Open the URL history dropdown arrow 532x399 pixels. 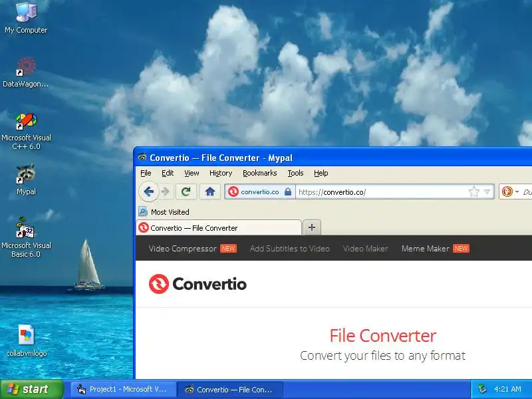pyautogui.click(x=487, y=192)
